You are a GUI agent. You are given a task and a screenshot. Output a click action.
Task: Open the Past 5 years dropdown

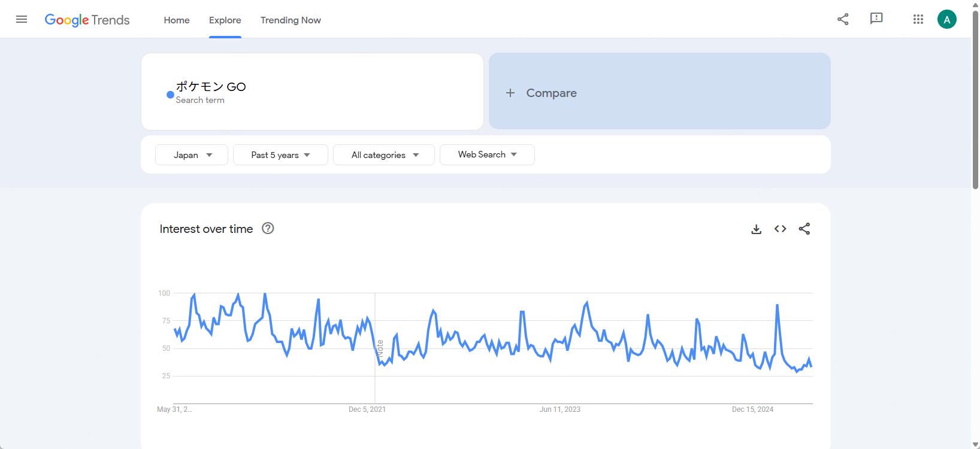pos(280,154)
